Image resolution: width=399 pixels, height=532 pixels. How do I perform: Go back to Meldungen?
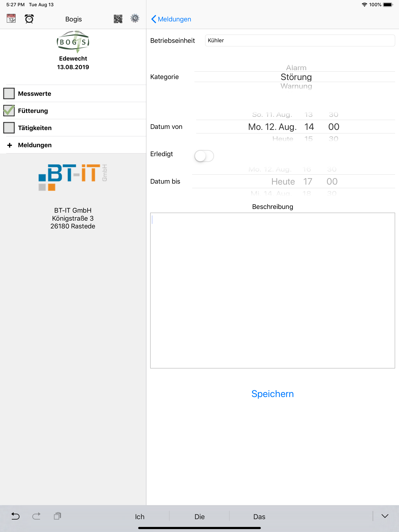171,19
